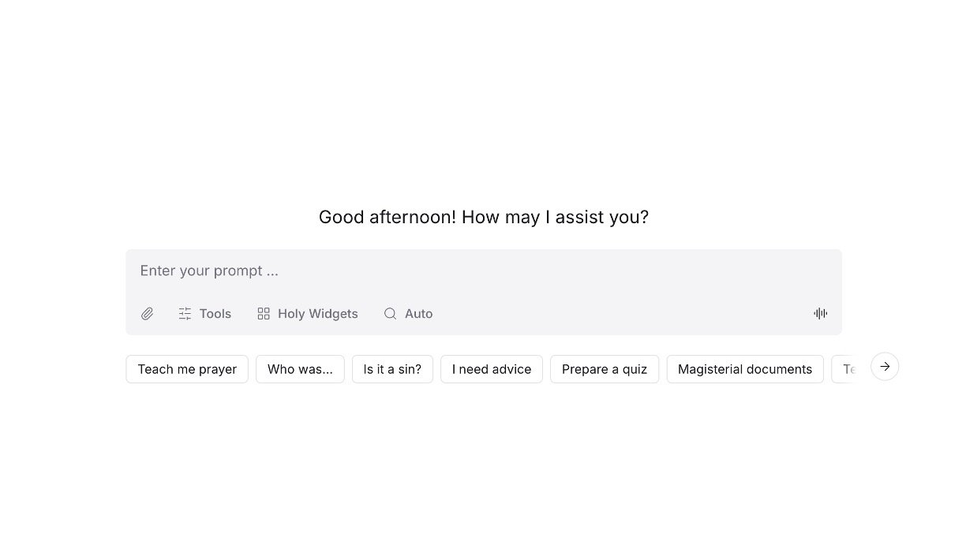Click the grid icon beside Holy Widgets
This screenshot has height=560, width=966.
(x=264, y=314)
